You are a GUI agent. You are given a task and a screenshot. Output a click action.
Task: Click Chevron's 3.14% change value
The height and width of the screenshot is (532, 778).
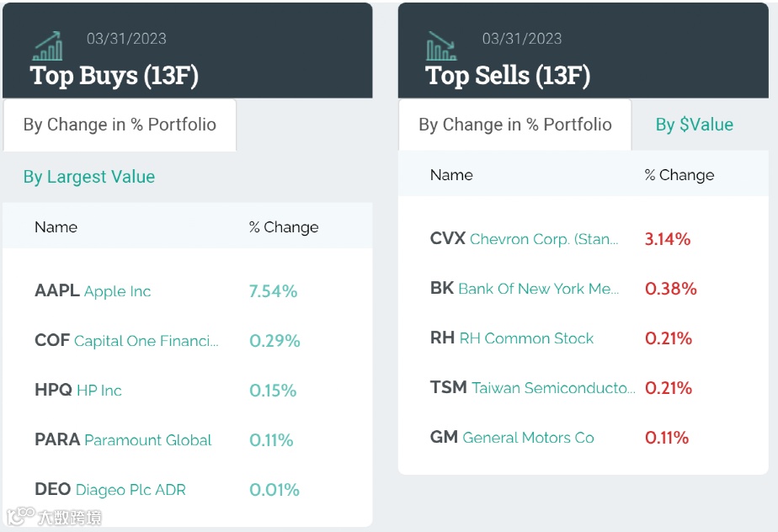668,239
